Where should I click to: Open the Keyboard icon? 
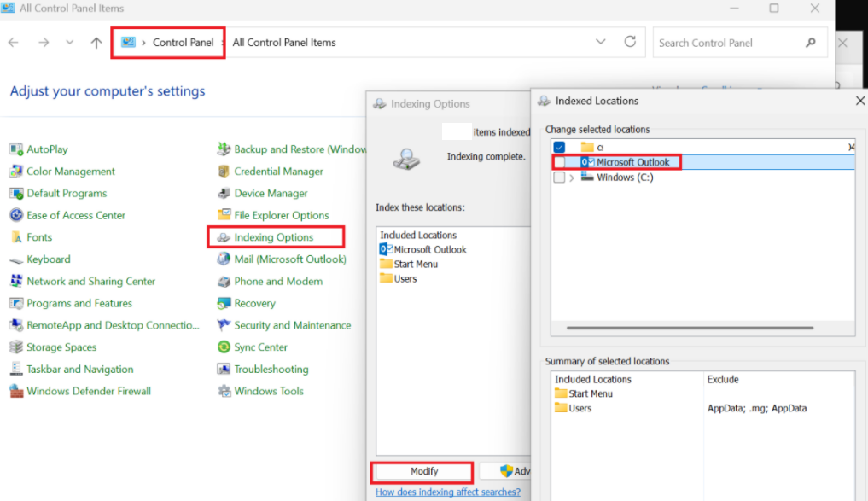16,259
